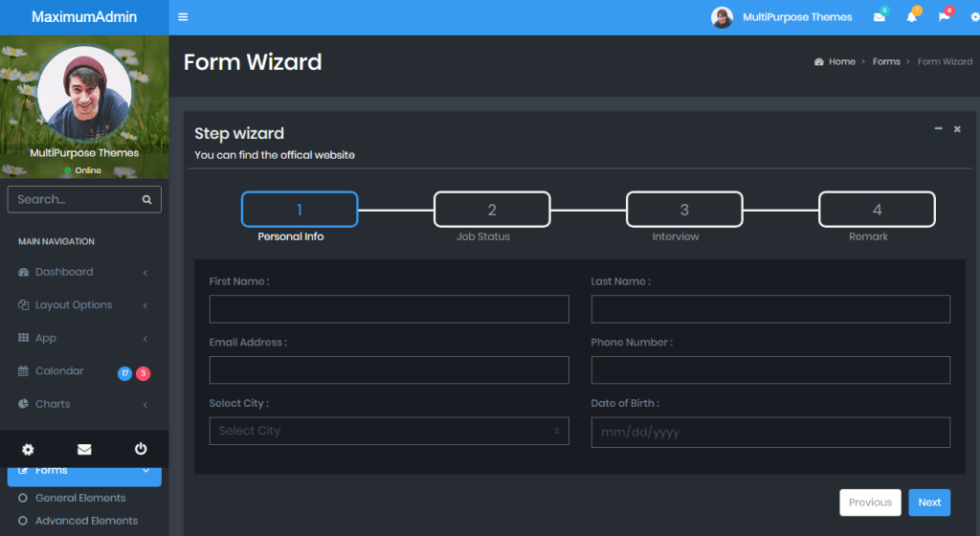Viewport: 980px width, 536px height.
Task: Open the flag tasks icon
Action: 944,17
